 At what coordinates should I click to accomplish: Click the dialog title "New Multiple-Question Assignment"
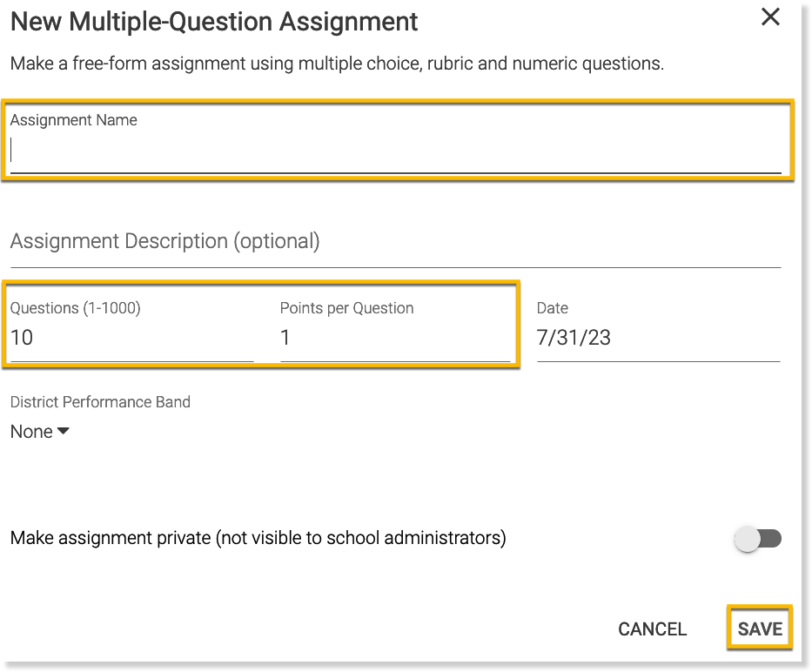214,22
